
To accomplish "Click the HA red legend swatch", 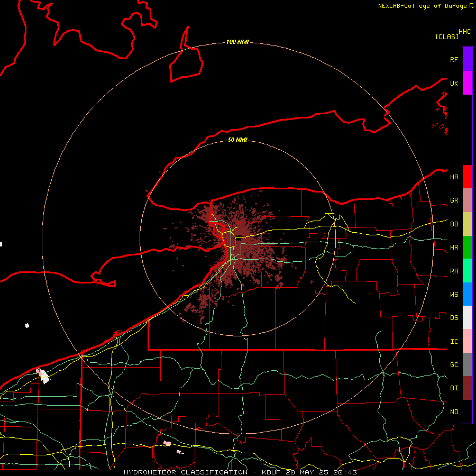I will (467, 177).
